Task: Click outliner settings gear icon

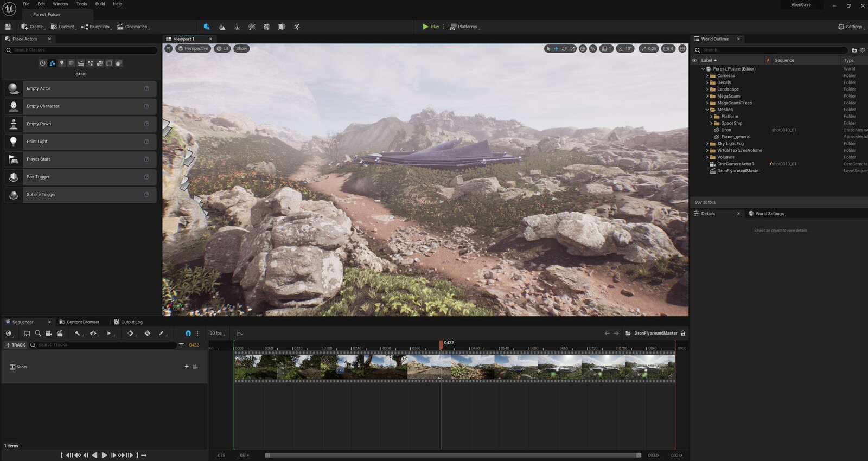Action: (862, 50)
